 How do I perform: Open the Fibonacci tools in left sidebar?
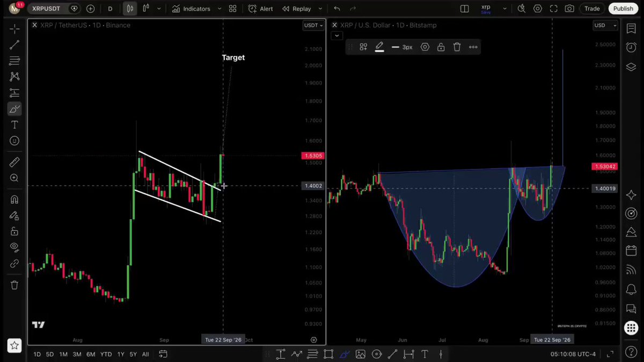(14, 61)
